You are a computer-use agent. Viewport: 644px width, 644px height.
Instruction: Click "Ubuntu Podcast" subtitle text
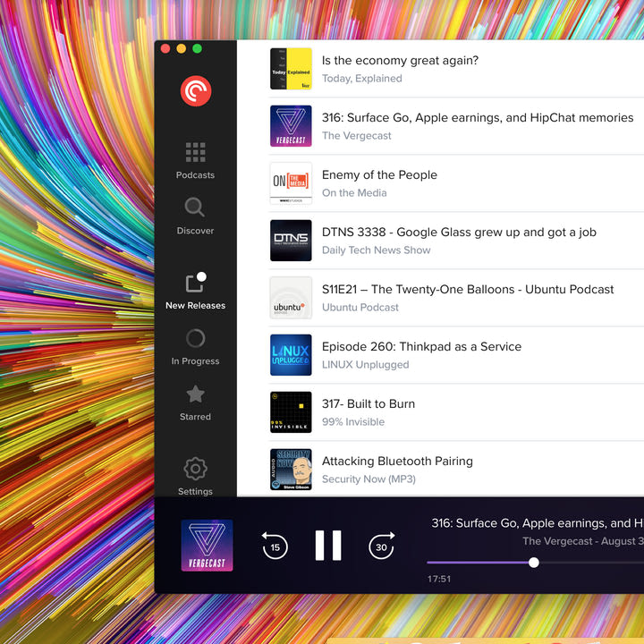click(x=360, y=308)
